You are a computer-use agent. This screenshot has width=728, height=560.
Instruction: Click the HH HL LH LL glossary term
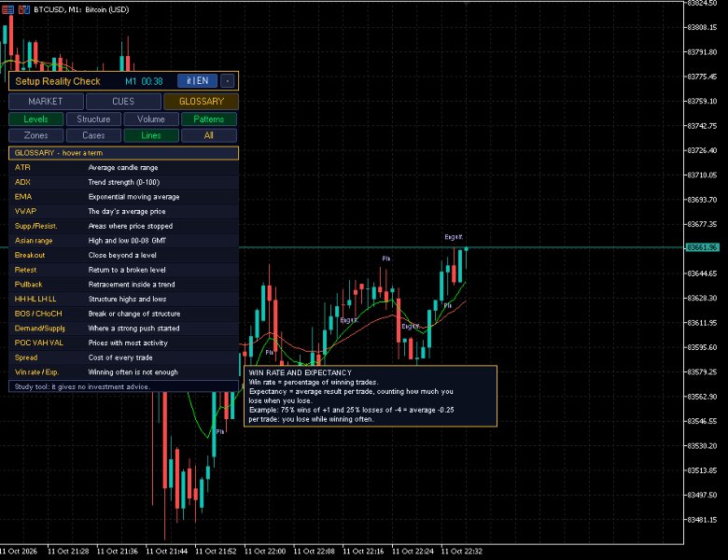pos(35,299)
